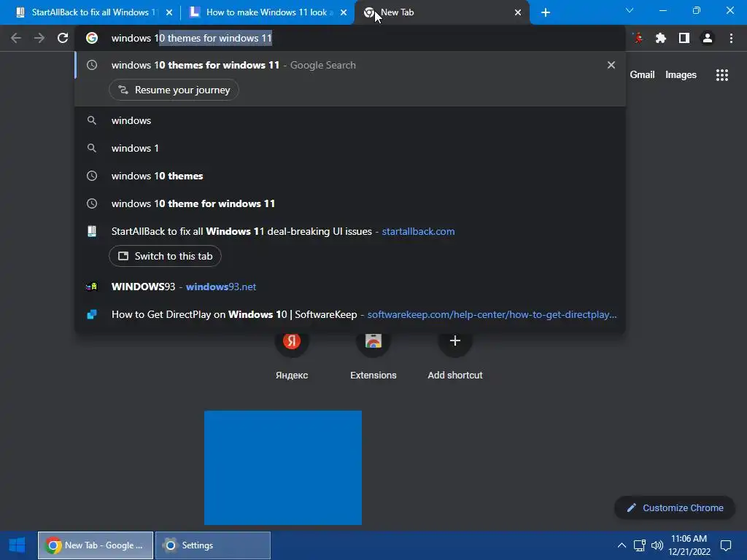Select Chrome New Tab taskbar button
This screenshot has width=747, height=560.
tap(96, 545)
